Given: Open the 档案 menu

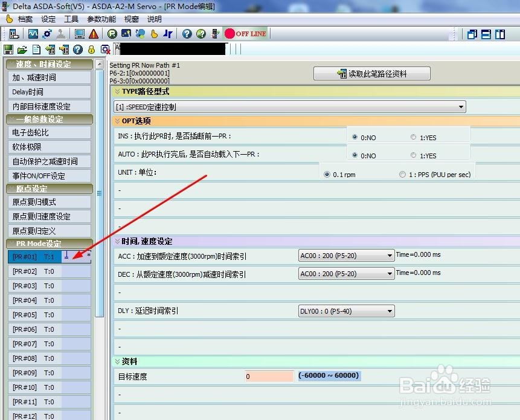Looking at the screenshot, I should pos(25,19).
